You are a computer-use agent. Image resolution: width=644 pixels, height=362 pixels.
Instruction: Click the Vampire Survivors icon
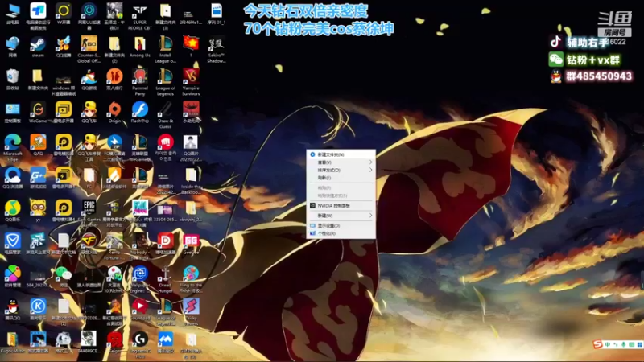click(191, 82)
